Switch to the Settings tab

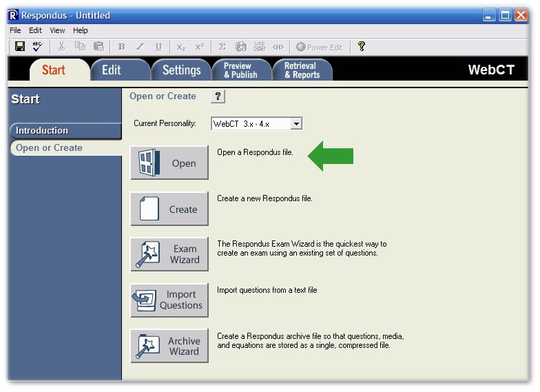181,70
